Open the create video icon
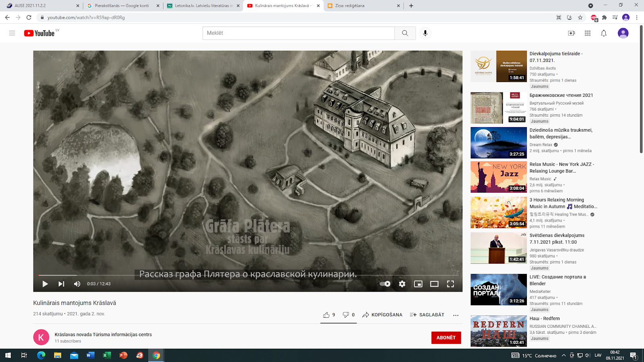This screenshot has width=644, height=362. 572,33
